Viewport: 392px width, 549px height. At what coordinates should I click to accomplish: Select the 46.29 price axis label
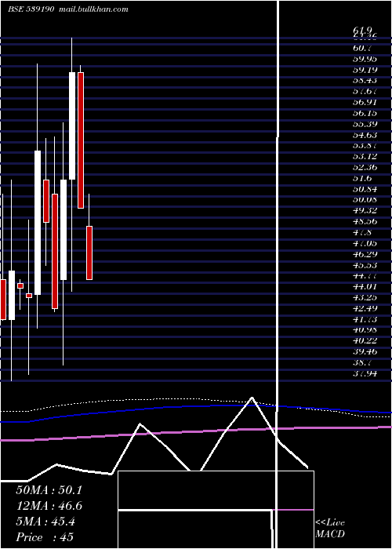click(365, 254)
